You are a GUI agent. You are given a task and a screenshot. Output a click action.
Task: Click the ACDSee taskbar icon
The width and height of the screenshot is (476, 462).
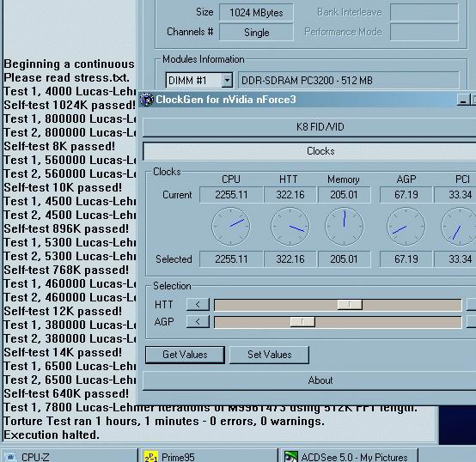(x=290, y=457)
